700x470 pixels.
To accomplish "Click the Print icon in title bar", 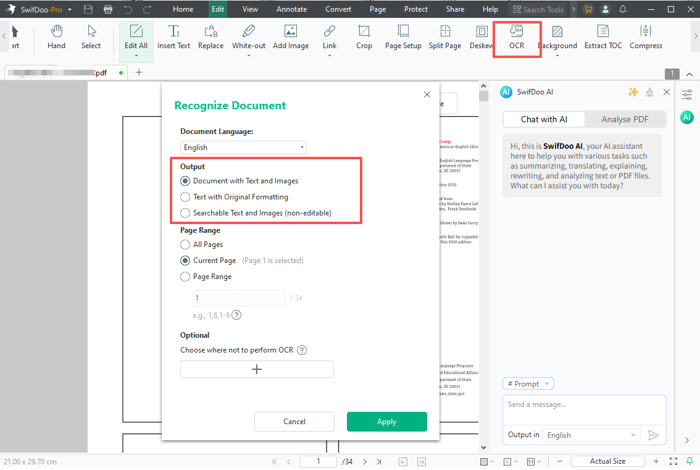I will tap(108, 9).
